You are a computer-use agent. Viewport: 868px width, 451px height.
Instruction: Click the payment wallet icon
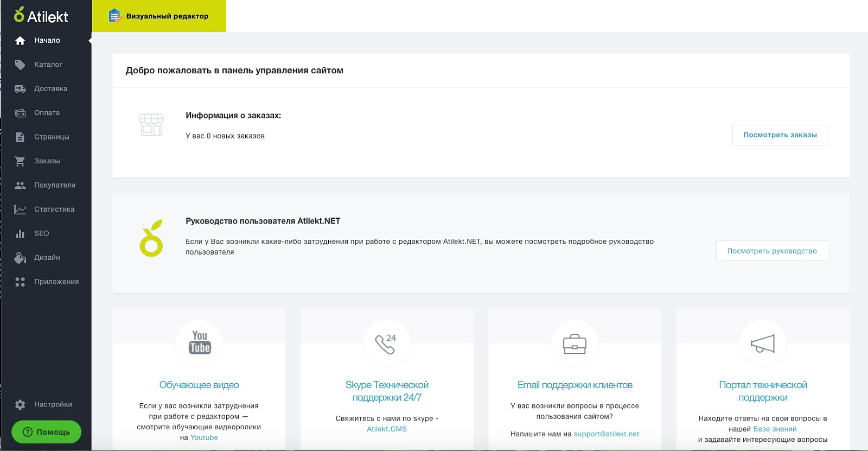coord(20,113)
